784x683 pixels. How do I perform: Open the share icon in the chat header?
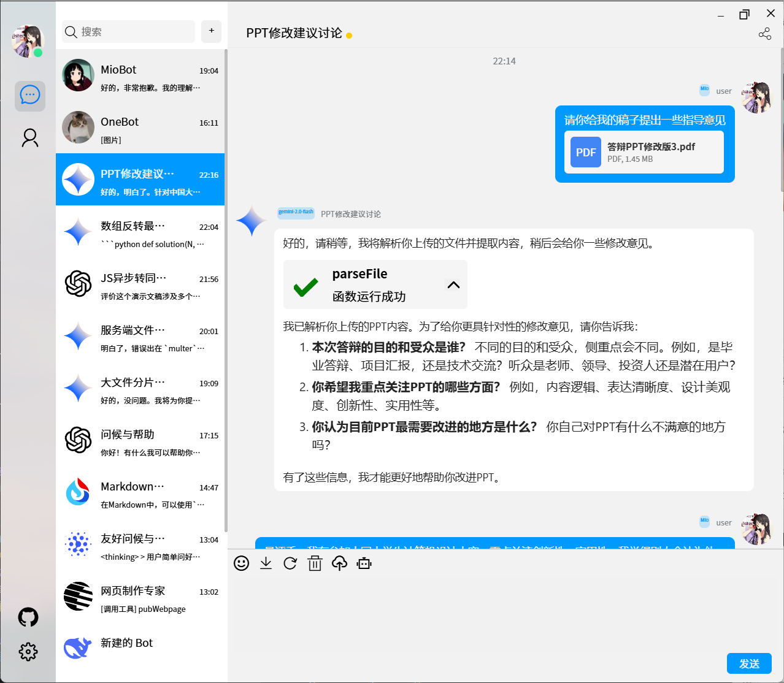tap(764, 34)
